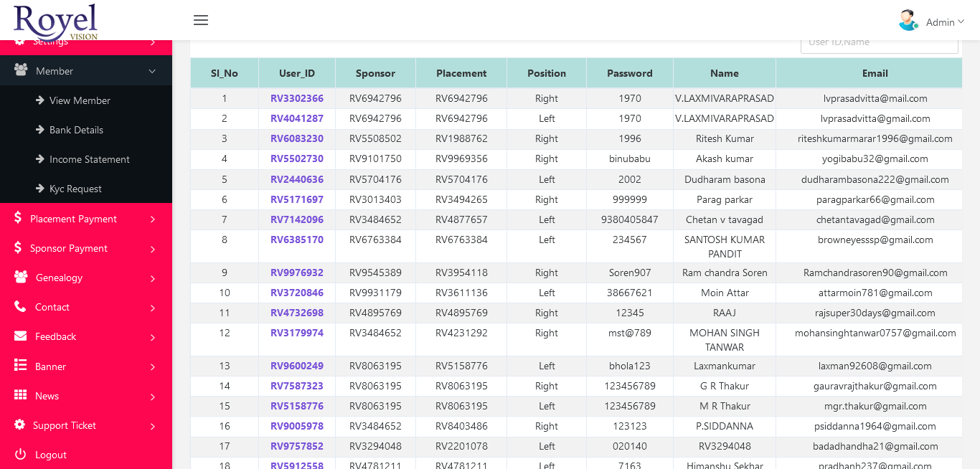This screenshot has height=469, width=980.
Task: Click the dollar icon of Sponsor Payment
Action: click(x=18, y=247)
